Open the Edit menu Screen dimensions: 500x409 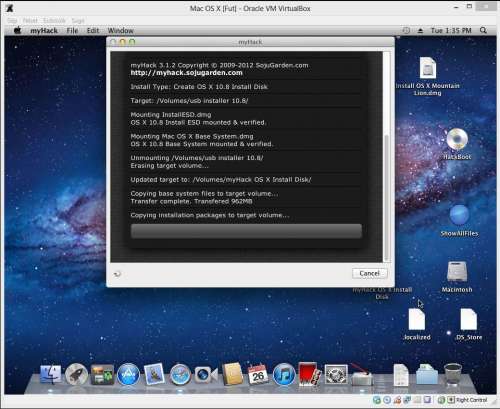[x=93, y=31]
